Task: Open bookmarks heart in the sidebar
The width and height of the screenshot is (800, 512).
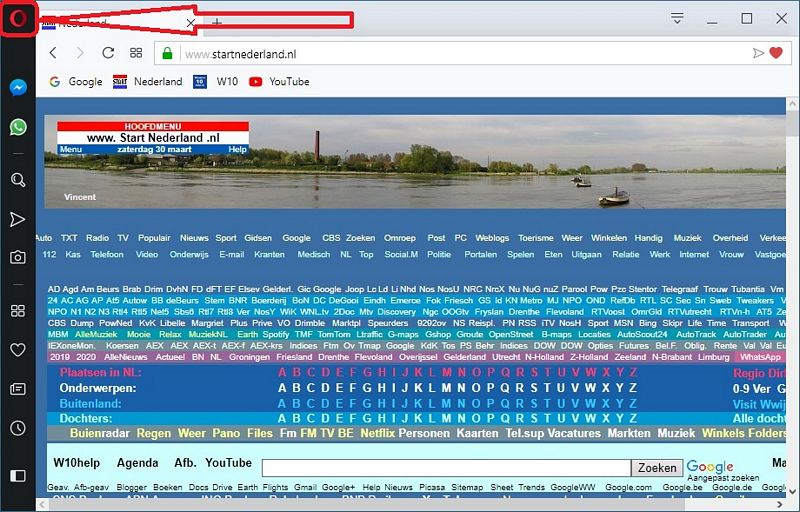Action: pos(18,350)
